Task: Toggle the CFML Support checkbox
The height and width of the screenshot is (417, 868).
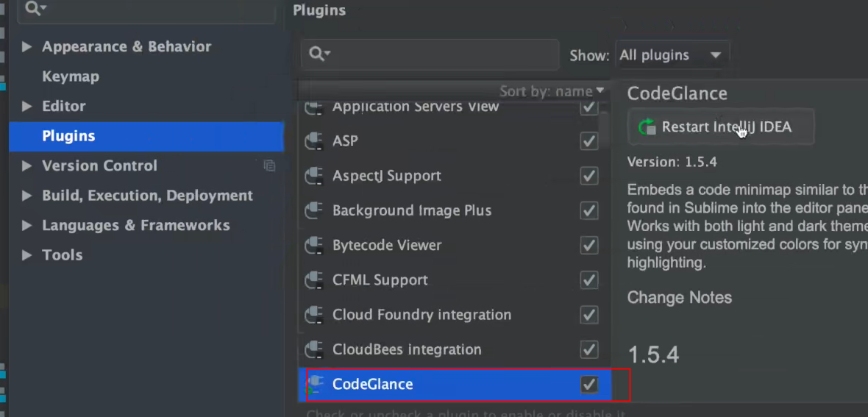Action: tap(588, 280)
